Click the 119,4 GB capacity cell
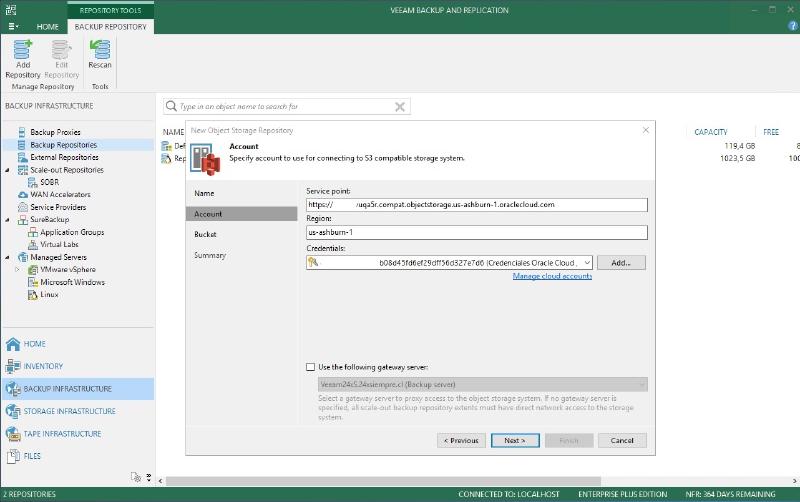Viewport: 800px width, 502px height. click(739, 146)
